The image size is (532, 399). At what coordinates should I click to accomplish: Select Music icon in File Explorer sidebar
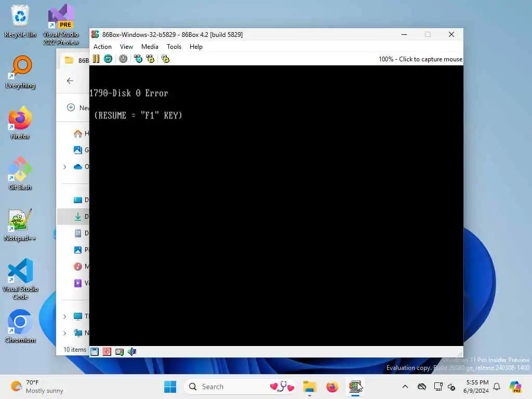coord(78,267)
